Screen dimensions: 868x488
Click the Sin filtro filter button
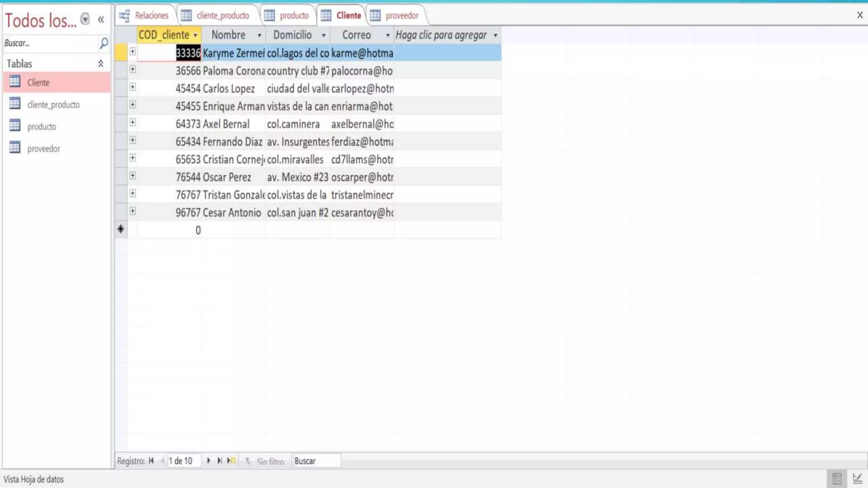(266, 461)
